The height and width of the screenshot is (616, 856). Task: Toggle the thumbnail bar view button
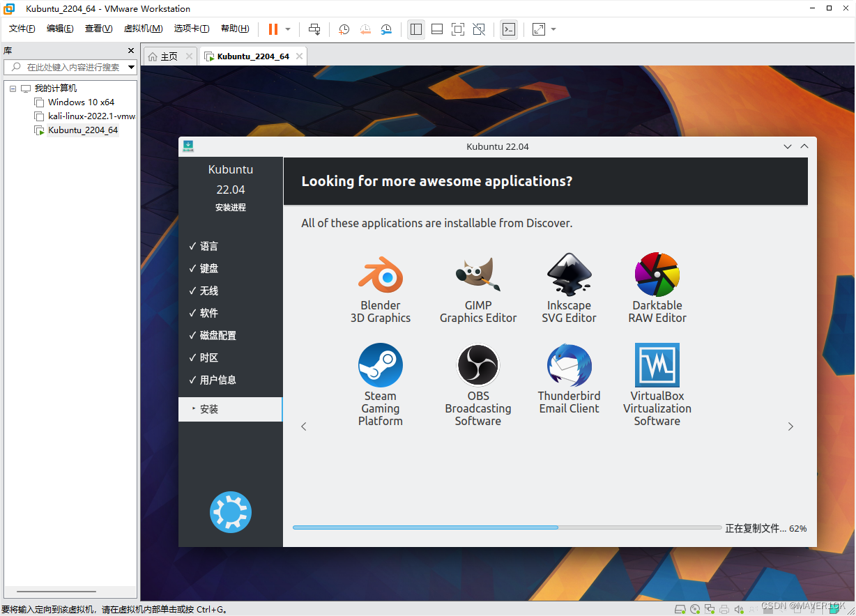(437, 29)
